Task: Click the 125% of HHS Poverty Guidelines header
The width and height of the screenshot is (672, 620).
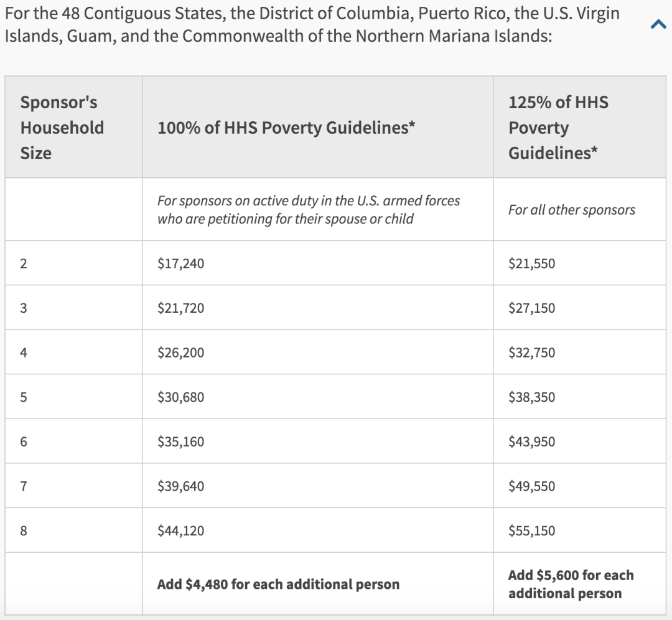Action: pos(558,127)
